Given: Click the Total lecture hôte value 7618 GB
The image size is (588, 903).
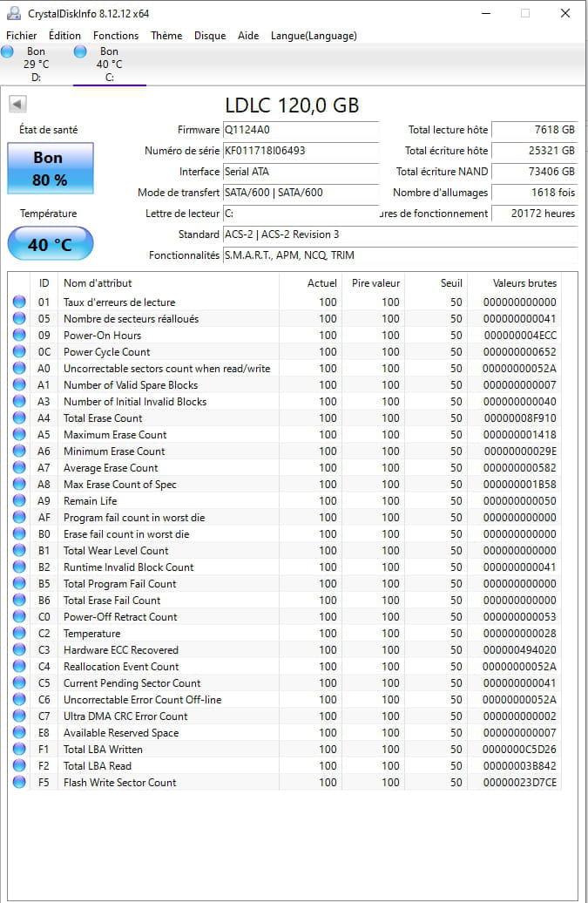Looking at the screenshot, I should tap(535, 130).
